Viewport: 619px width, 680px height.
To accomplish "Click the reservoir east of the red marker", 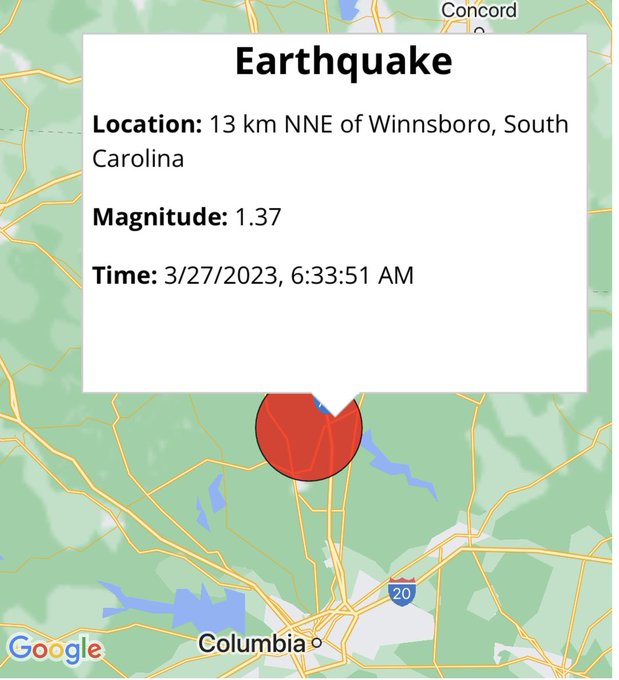I will [397, 465].
